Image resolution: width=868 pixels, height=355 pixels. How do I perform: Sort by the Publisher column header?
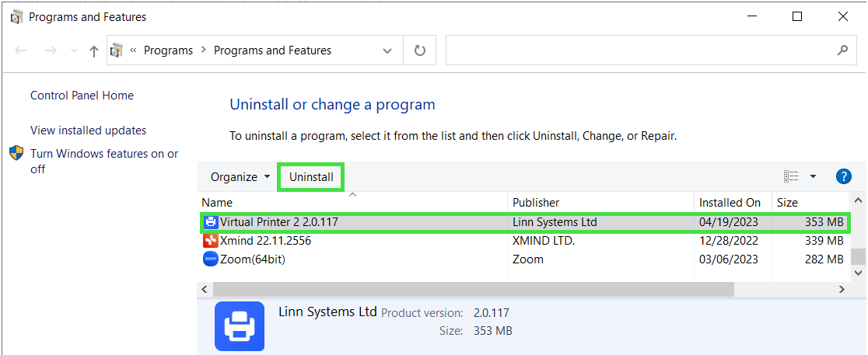(x=536, y=202)
